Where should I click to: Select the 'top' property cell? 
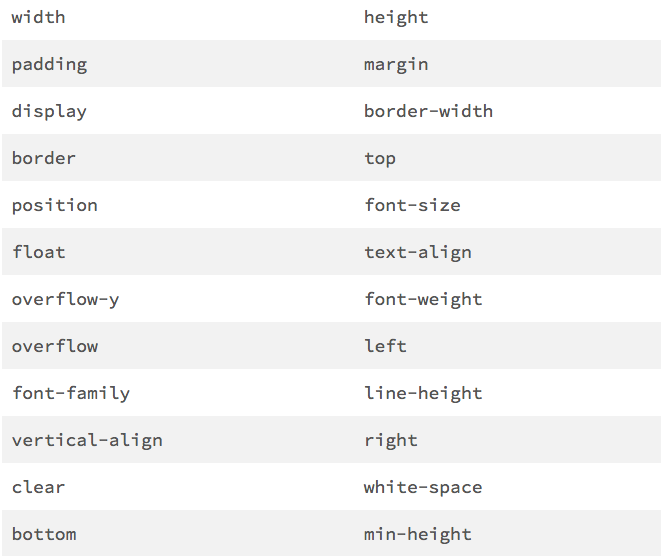coord(380,159)
